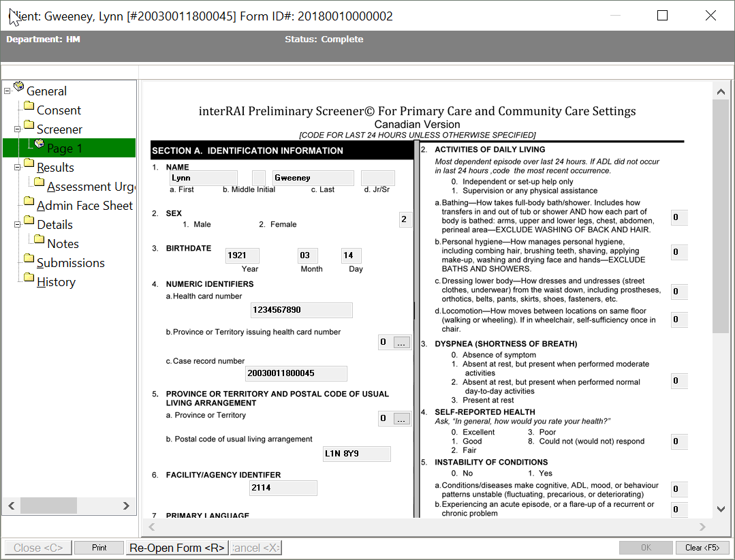
Task: Click the Submissions folder icon
Action: (29, 258)
